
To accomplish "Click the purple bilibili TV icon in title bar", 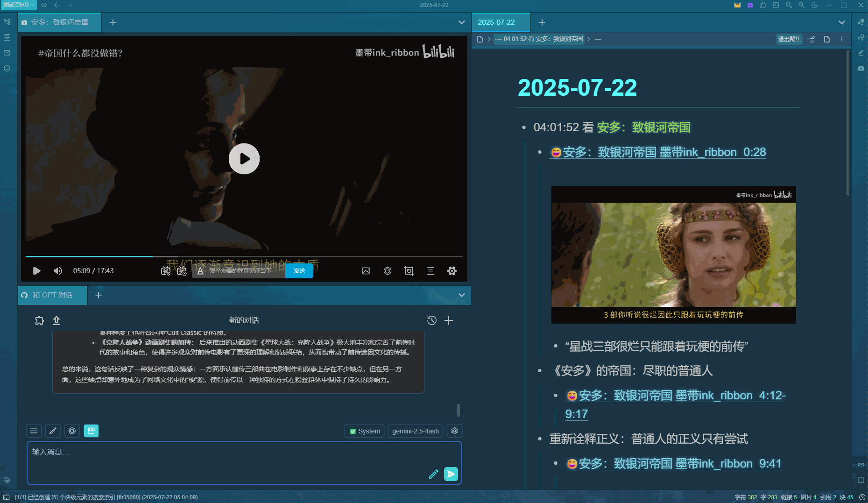I will [x=750, y=5].
